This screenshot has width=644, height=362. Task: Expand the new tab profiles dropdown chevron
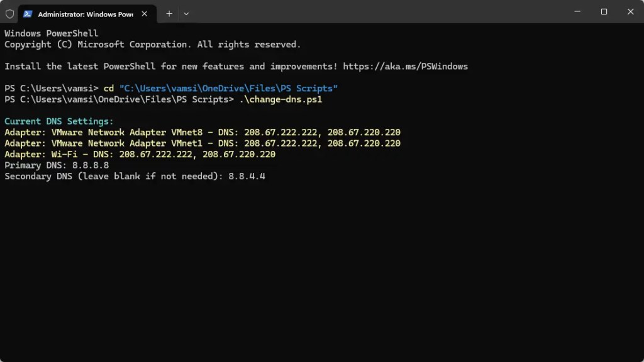[186, 14]
